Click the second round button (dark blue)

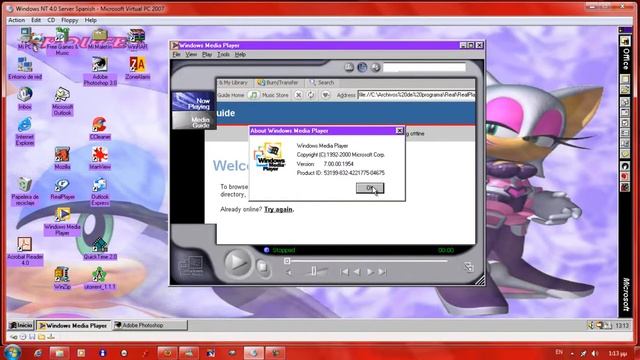point(362,67)
